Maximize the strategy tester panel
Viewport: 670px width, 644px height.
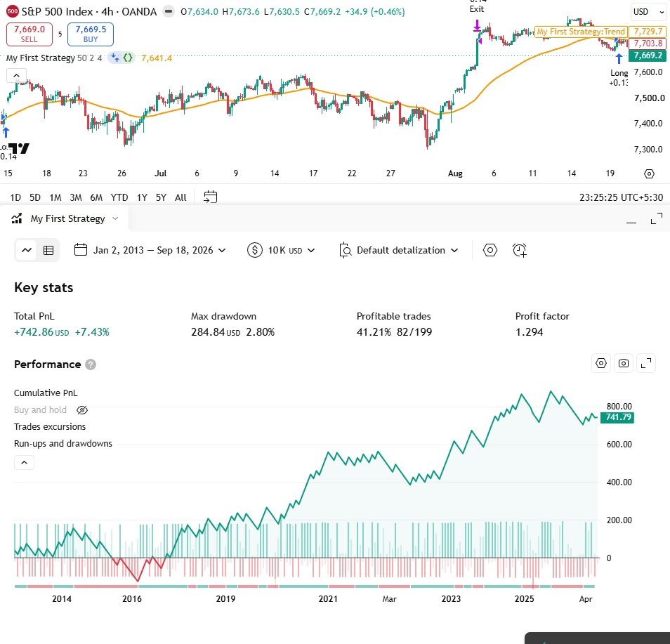(657, 219)
